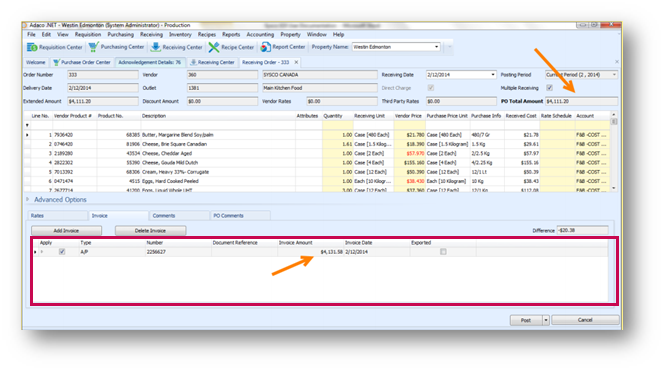
Task: Sort by Quantity column header
Action: pyautogui.click(x=337, y=116)
